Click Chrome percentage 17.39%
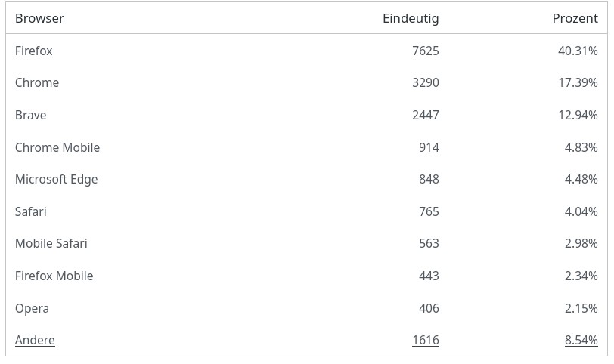Image resolution: width=614 pixels, height=364 pixels. (x=578, y=82)
